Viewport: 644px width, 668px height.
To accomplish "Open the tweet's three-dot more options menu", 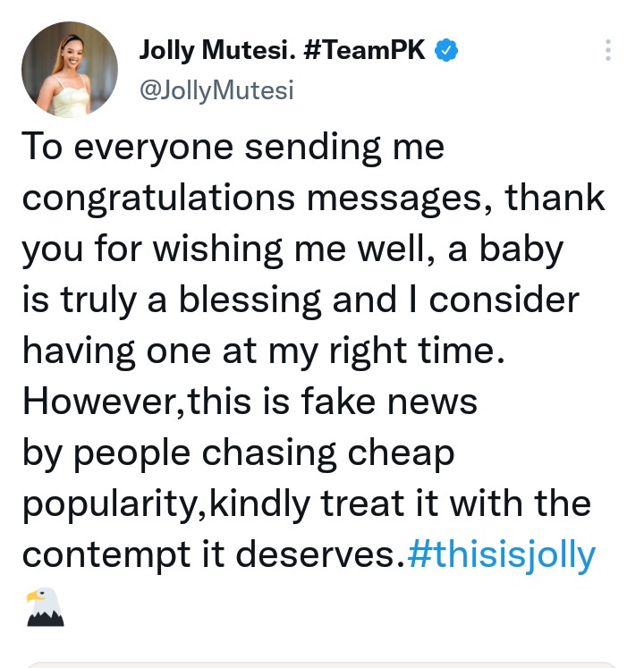I will (608, 50).
